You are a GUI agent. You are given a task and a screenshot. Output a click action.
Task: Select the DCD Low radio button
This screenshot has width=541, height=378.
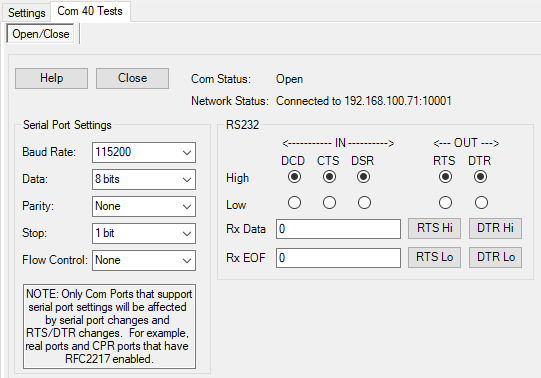click(294, 202)
